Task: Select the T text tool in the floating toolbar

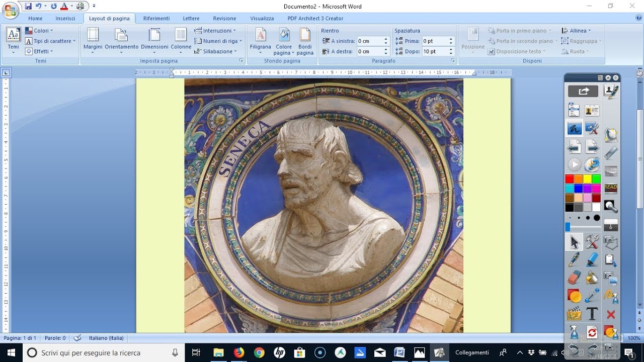Action: coord(592,314)
